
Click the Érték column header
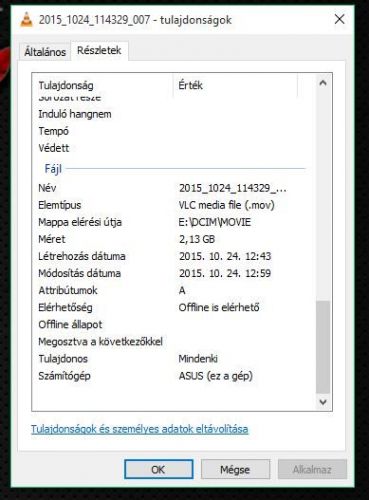[x=190, y=85]
